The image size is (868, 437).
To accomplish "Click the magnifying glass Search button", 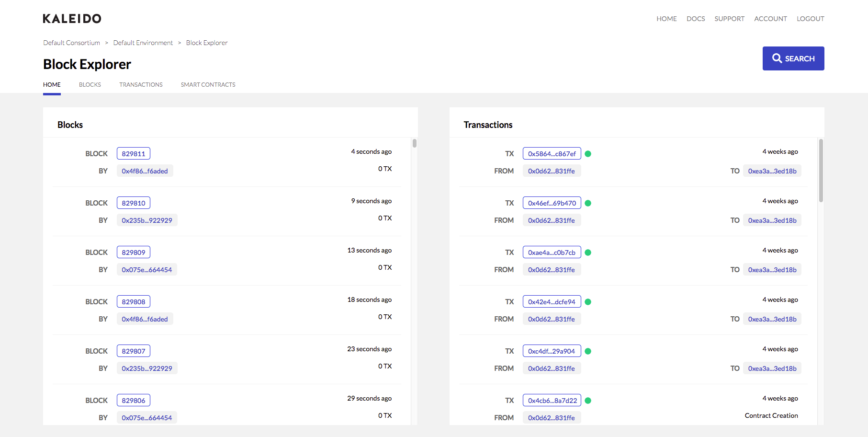I will [x=793, y=58].
